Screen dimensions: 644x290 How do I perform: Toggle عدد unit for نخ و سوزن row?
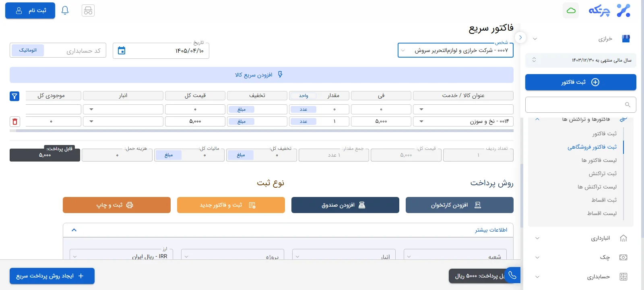tap(303, 122)
